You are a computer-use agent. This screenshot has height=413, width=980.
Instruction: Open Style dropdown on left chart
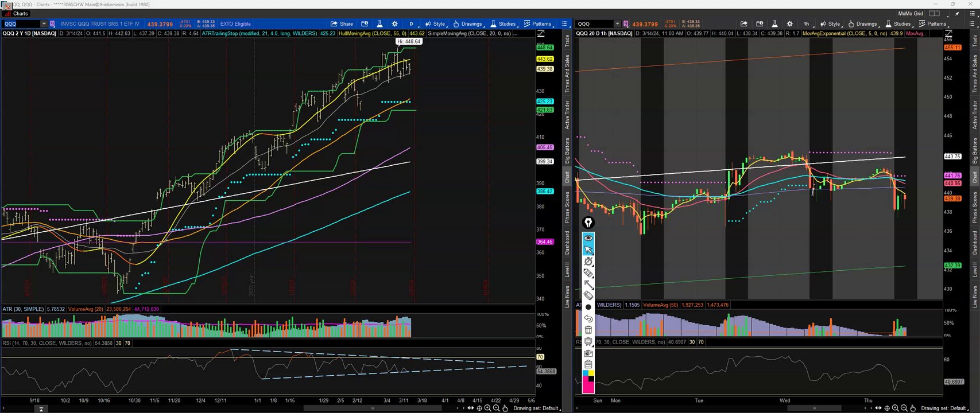tap(435, 24)
